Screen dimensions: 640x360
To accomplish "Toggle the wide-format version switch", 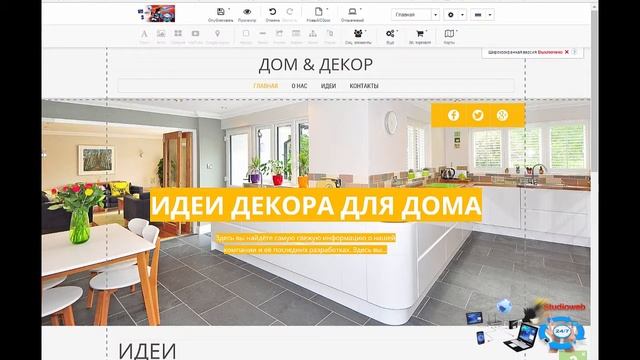I will point(550,52).
